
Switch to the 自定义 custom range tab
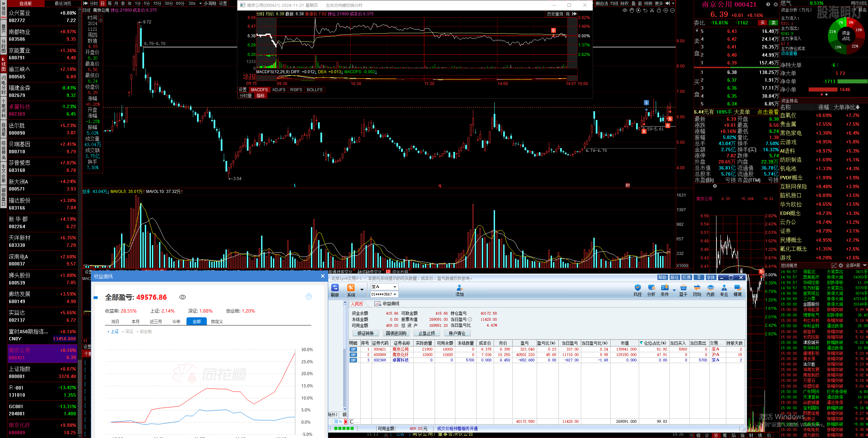(217, 321)
